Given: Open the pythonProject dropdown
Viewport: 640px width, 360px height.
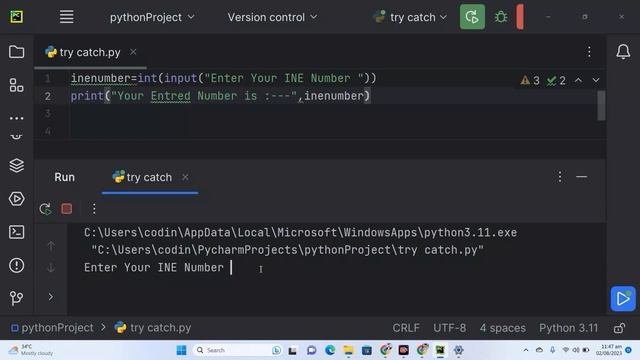Looking at the screenshot, I should 152,17.
